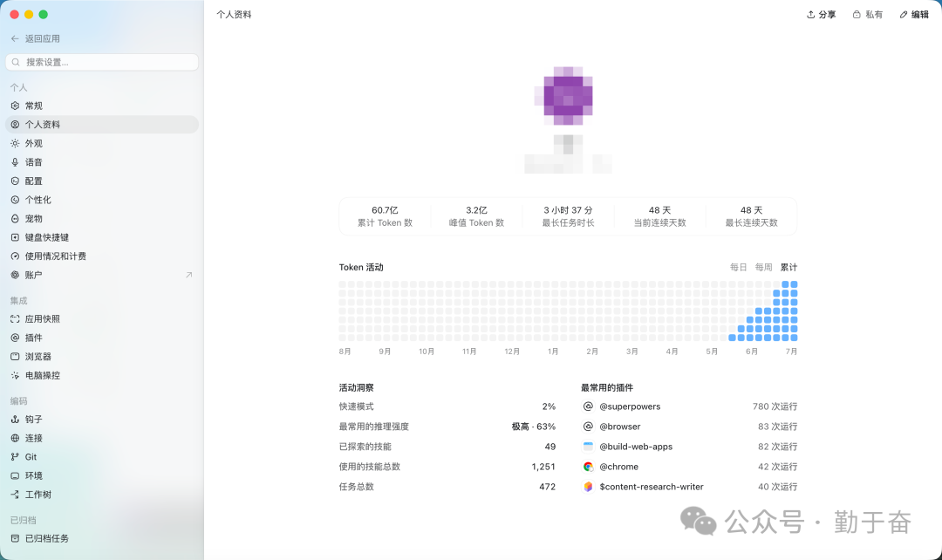
Task: Click the 极高 · 63% reasoning value
Action: pyautogui.click(x=534, y=427)
